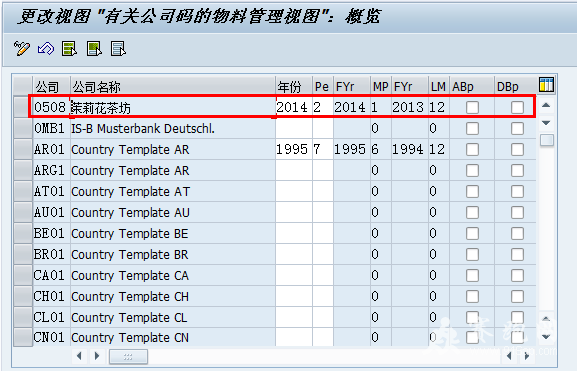Open table column configuration icon
577x371 pixels.
(x=546, y=84)
